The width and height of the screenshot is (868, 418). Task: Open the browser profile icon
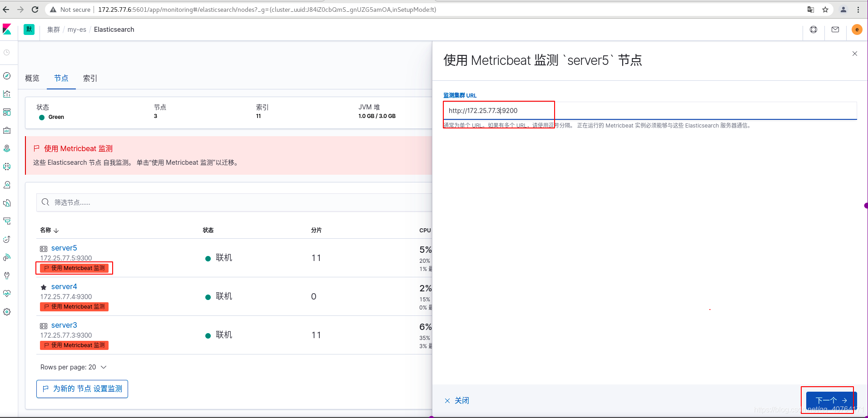click(x=843, y=10)
